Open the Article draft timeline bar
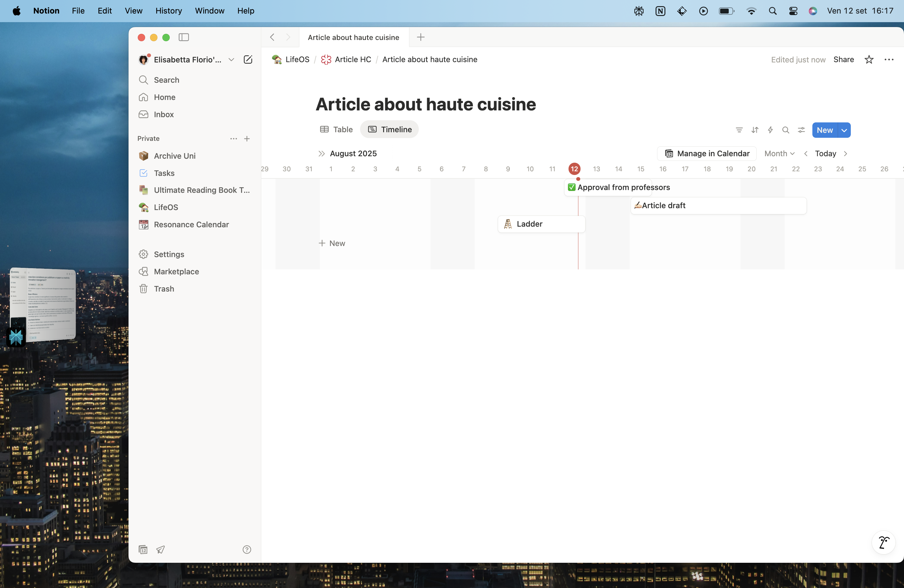The width and height of the screenshot is (904, 588). [718, 205]
